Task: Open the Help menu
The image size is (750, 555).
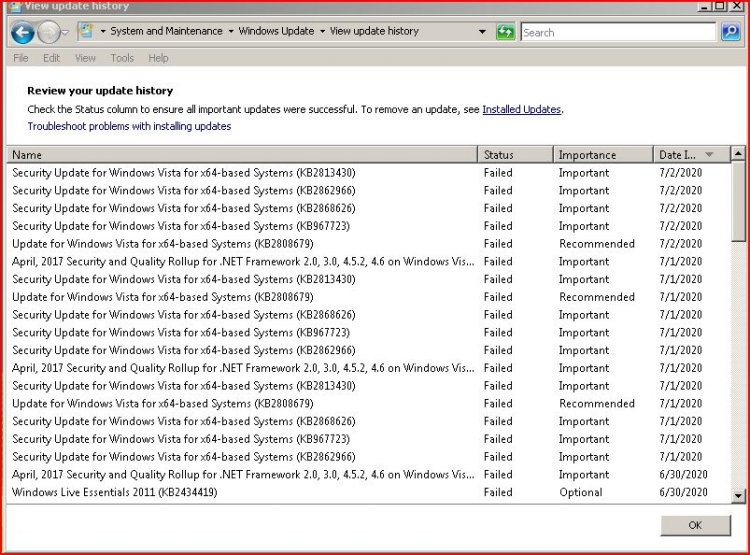Action: (x=158, y=58)
